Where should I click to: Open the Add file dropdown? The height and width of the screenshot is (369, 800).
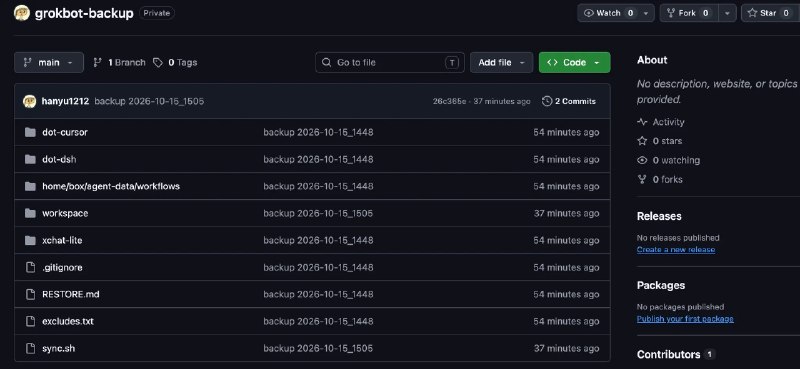coord(502,62)
